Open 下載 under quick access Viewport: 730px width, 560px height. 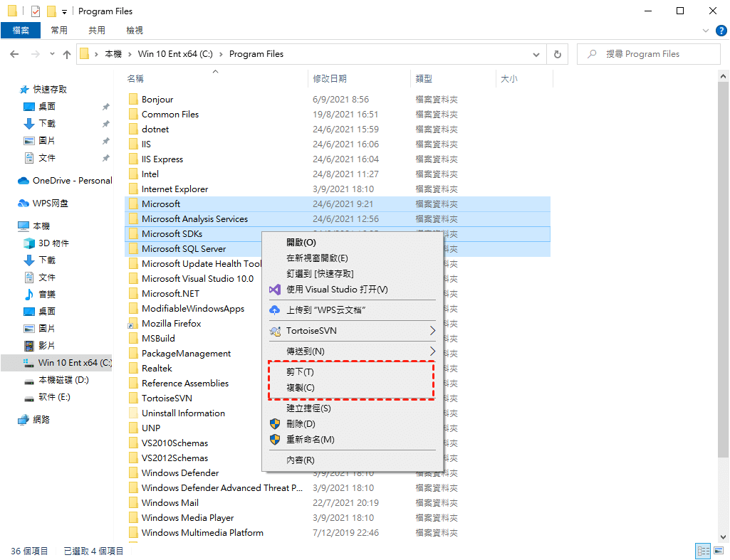[x=40, y=123]
